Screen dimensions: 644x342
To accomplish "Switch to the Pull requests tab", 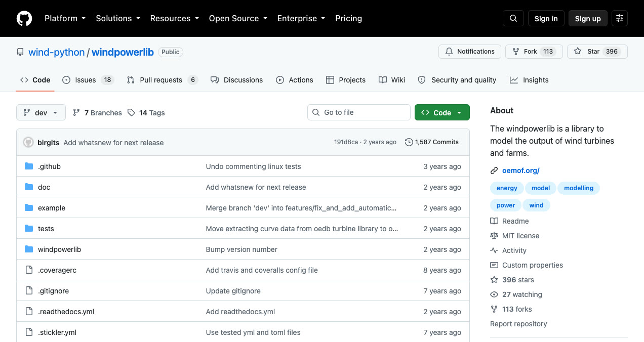I will (162, 80).
